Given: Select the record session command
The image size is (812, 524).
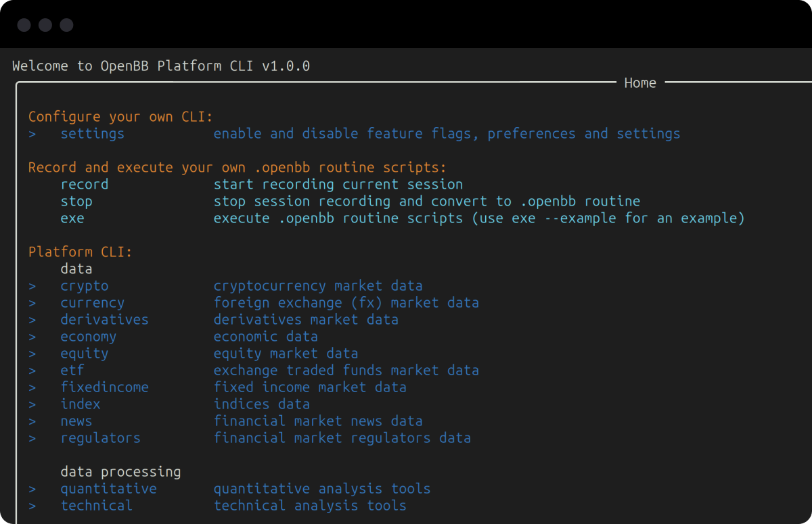Looking at the screenshot, I should pyautogui.click(x=84, y=184).
